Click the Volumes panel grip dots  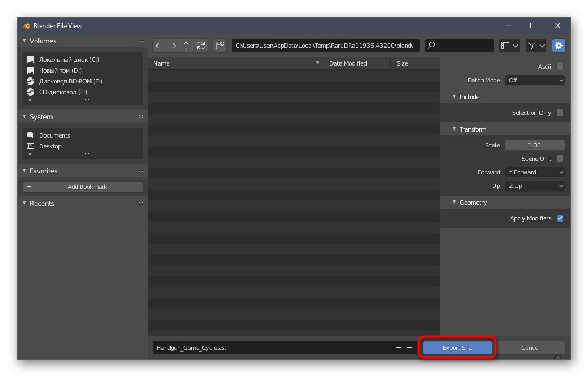tap(140, 41)
